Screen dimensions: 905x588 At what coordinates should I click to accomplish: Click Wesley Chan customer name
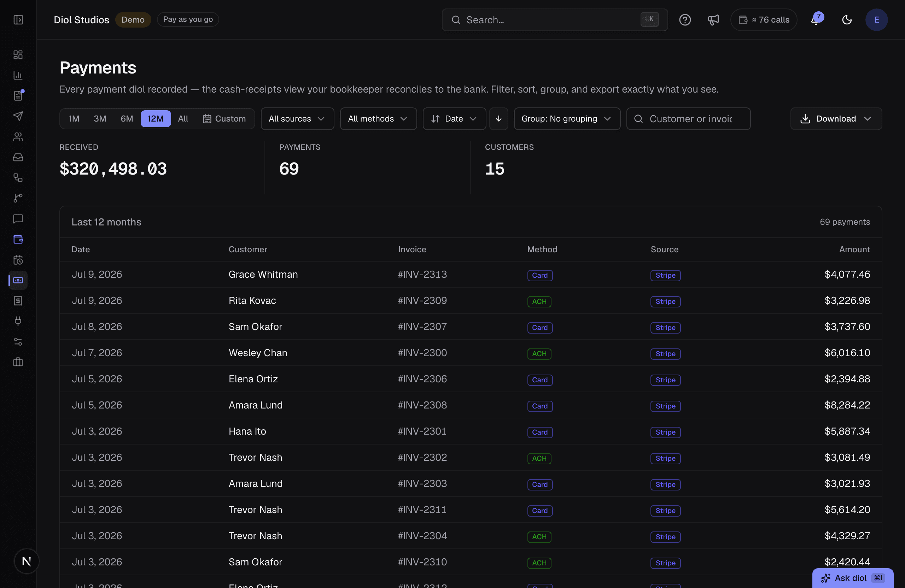click(x=258, y=353)
